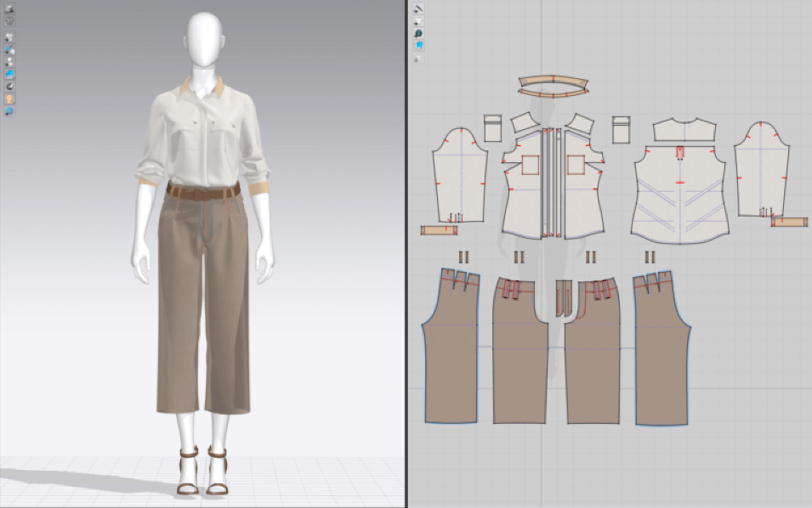Viewport: 812px width, 508px height.
Task: Select the curved collar pattern at the top
Action: point(552,82)
